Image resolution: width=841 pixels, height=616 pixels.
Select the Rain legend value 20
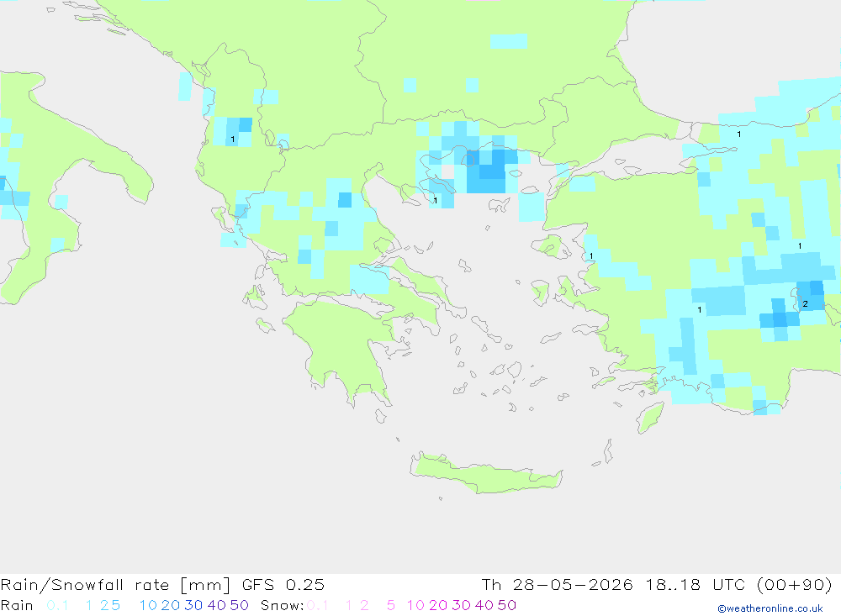(x=171, y=605)
